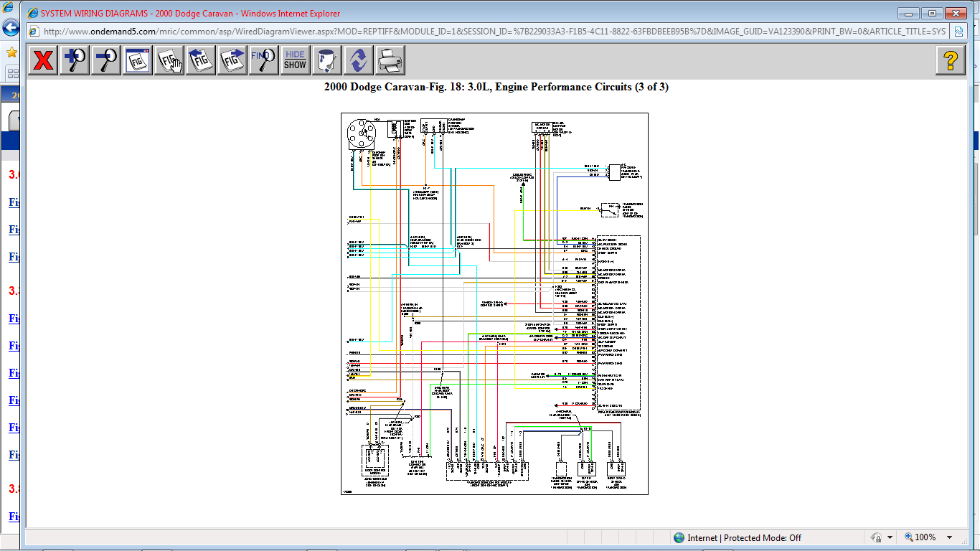This screenshot has width=980, height=551.
Task: Click the page icon beside the URL
Action: pyautogui.click(x=33, y=32)
